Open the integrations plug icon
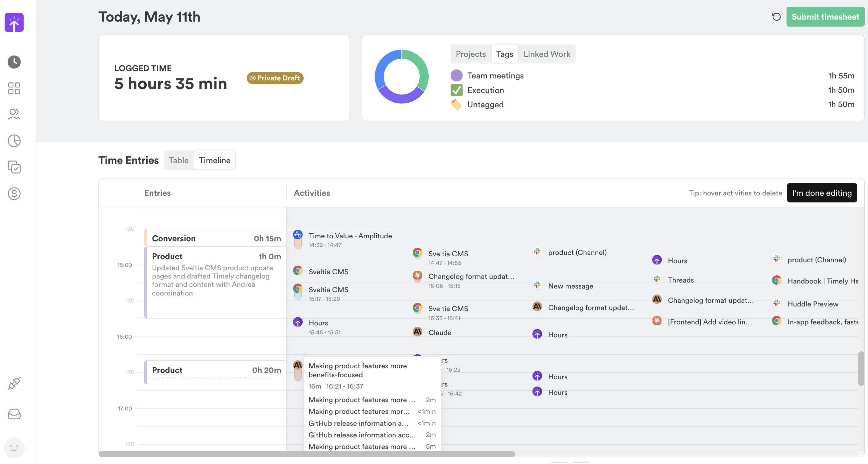Image resolution: width=868 pixels, height=464 pixels. [14, 383]
